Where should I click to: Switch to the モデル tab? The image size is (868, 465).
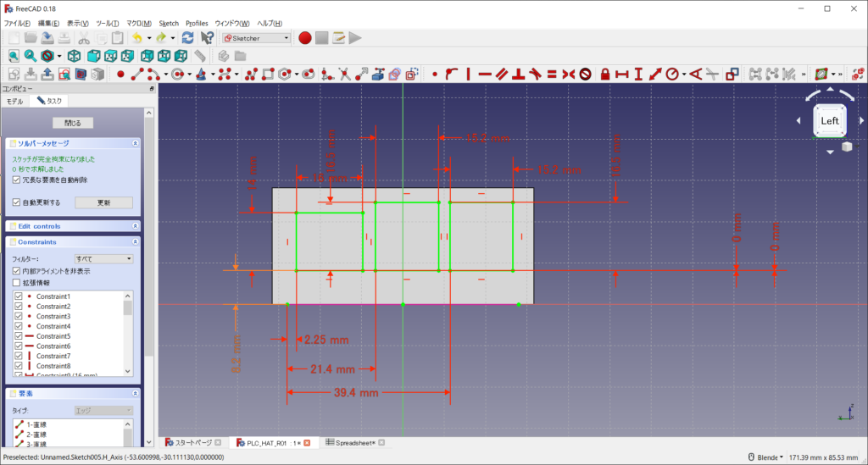coord(15,101)
